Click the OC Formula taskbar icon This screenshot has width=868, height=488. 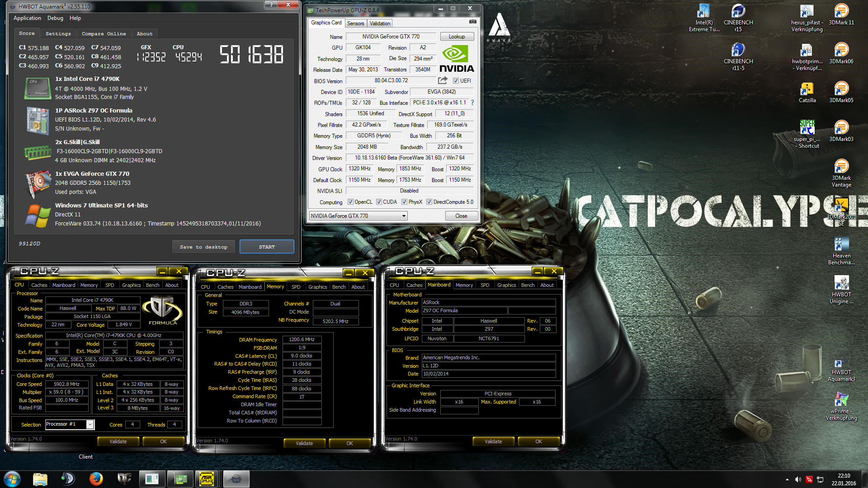pyautogui.click(x=124, y=479)
